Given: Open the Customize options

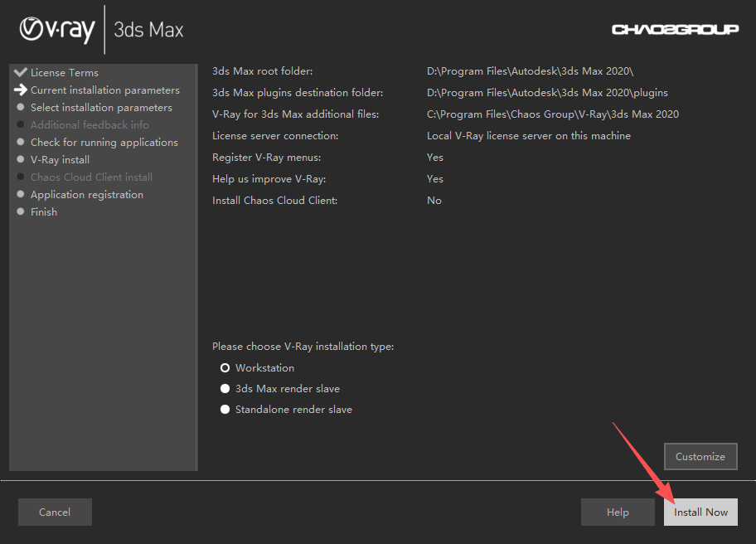Looking at the screenshot, I should tap(700, 456).
